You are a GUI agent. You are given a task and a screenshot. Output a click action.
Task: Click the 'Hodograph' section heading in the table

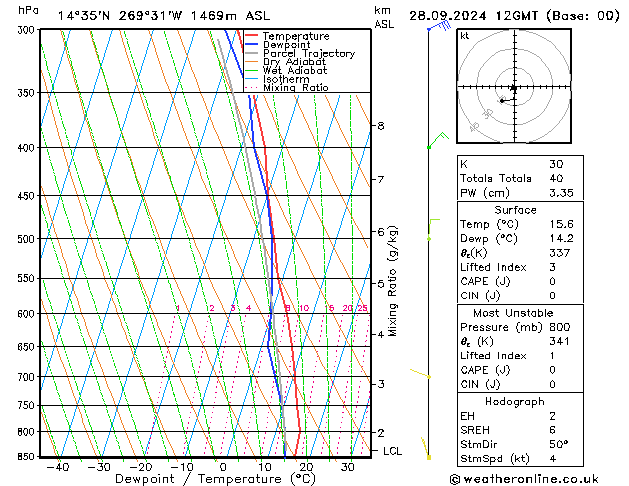click(x=515, y=401)
